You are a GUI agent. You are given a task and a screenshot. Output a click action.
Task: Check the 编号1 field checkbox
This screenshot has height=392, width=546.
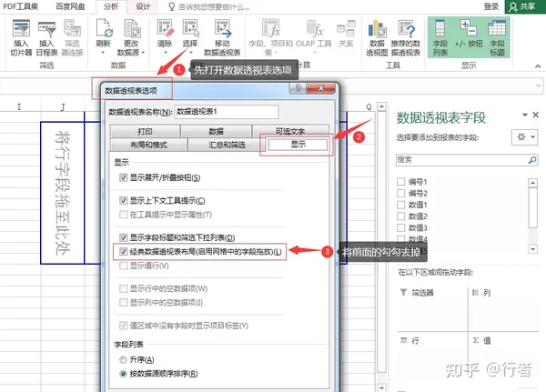[400, 182]
